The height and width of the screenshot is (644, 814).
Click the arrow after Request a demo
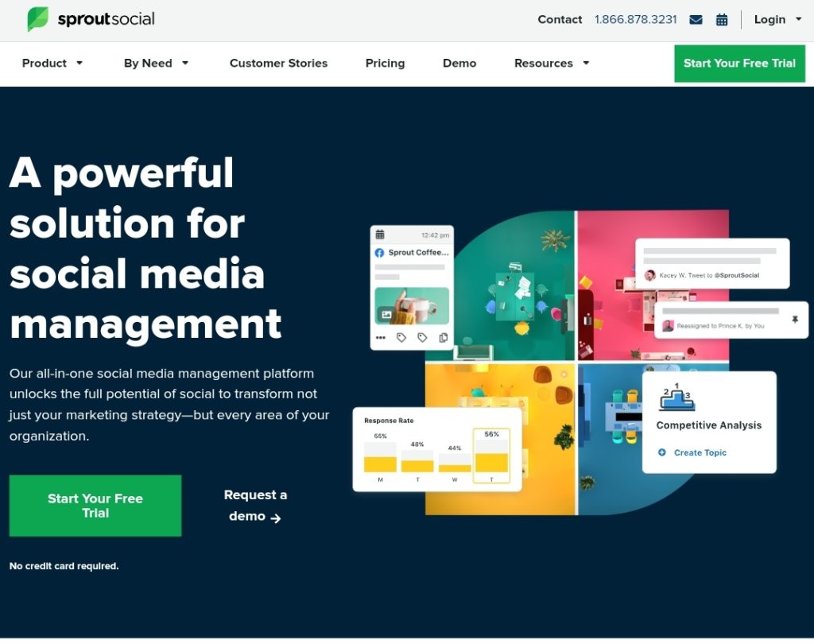276,518
